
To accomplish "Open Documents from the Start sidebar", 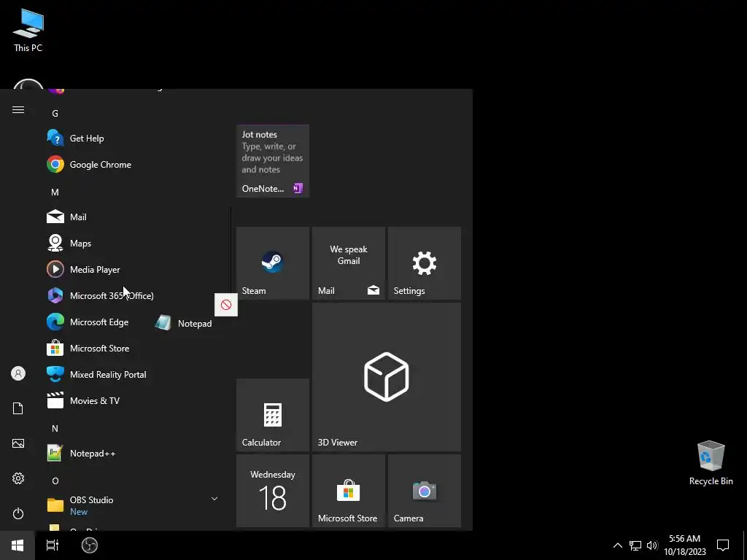I will pyautogui.click(x=18, y=408).
